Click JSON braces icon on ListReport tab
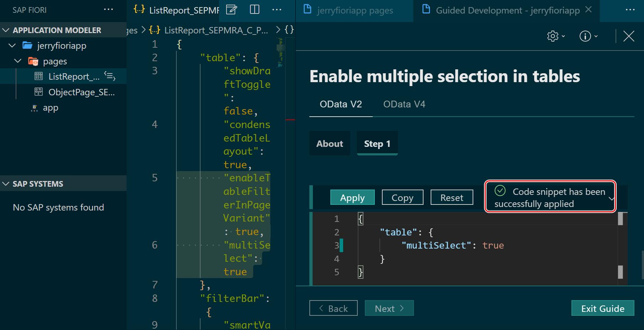The image size is (644, 330). [x=139, y=10]
